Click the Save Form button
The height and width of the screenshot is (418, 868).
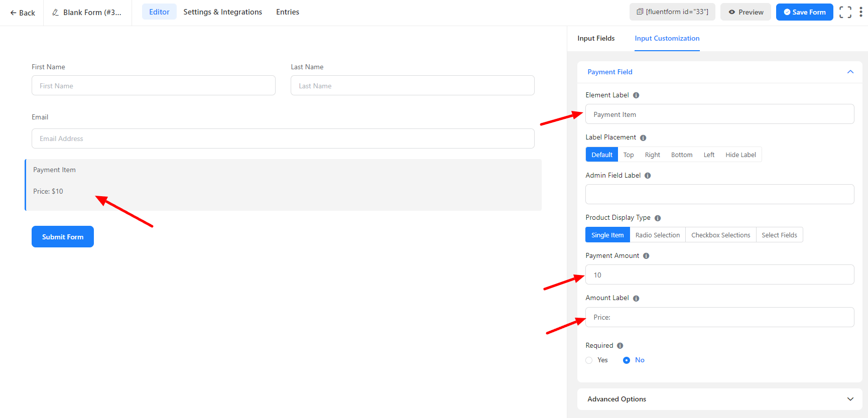click(804, 12)
